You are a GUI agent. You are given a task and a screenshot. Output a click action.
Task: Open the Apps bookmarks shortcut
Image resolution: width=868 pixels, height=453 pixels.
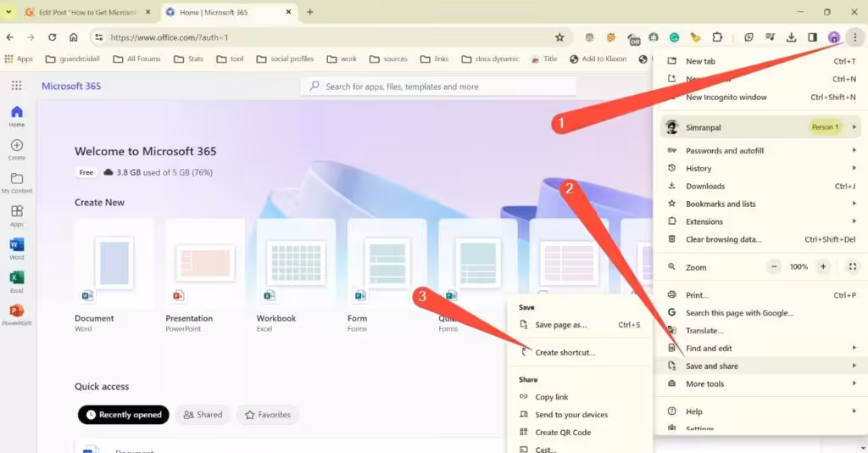pyautogui.click(x=19, y=59)
